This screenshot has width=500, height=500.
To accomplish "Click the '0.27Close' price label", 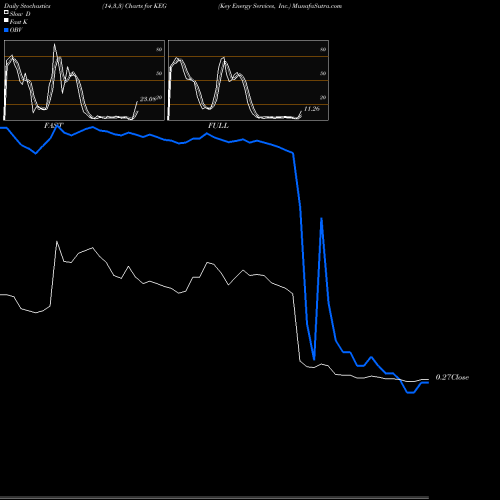I will point(452,377).
